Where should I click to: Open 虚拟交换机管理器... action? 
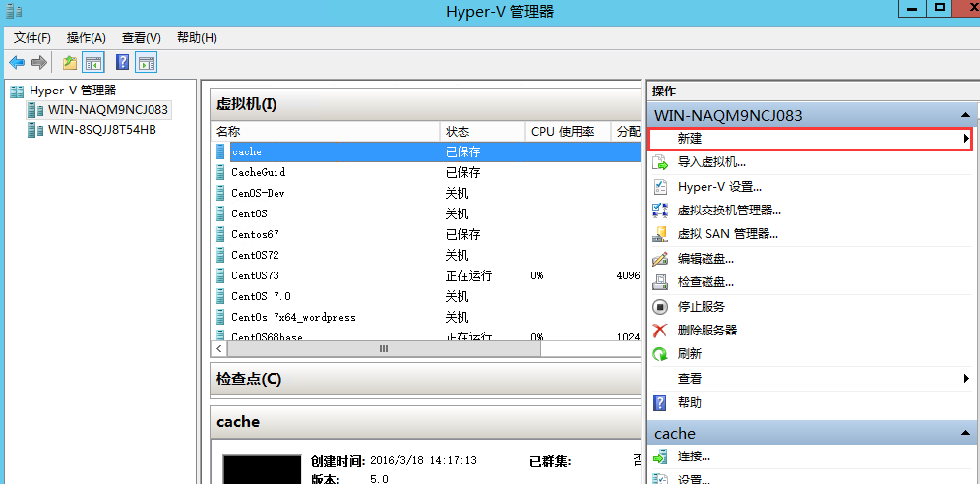[729, 211]
